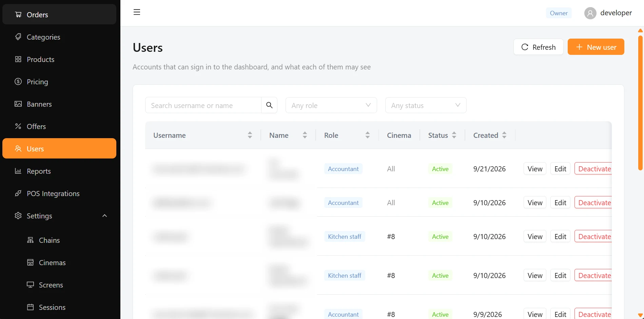Open the Any status filter dropdown
644x319 pixels.
[426, 105]
